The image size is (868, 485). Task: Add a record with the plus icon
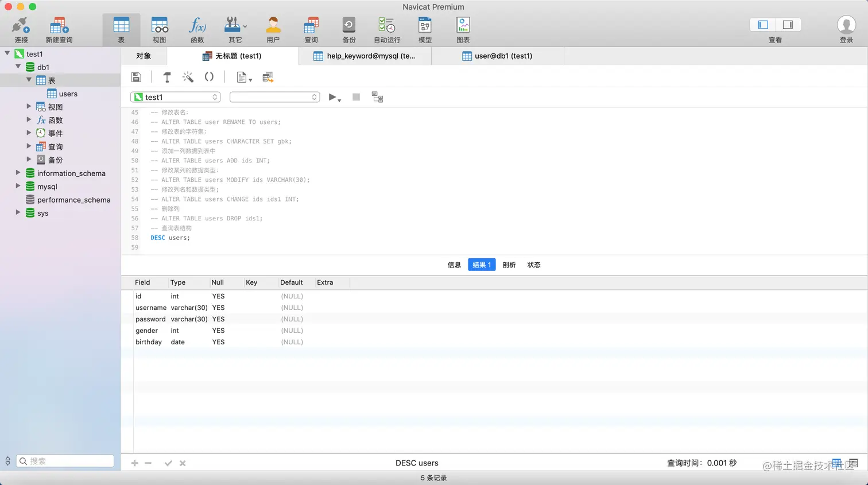134,463
